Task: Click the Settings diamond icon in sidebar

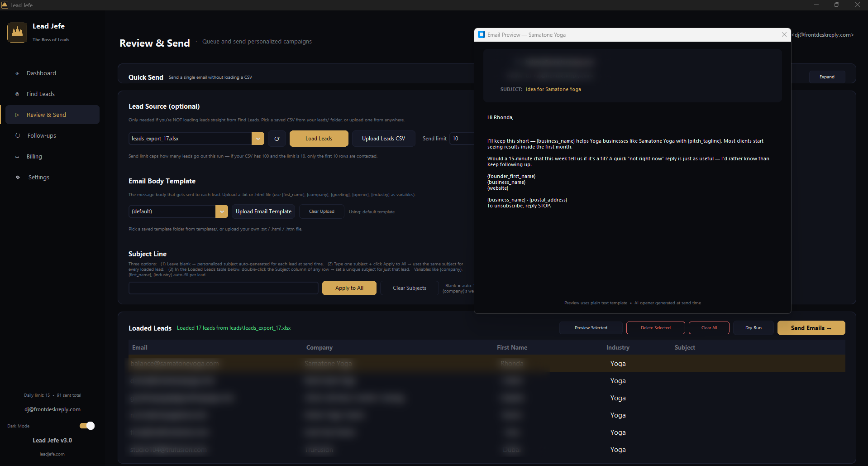Action: [x=17, y=177]
